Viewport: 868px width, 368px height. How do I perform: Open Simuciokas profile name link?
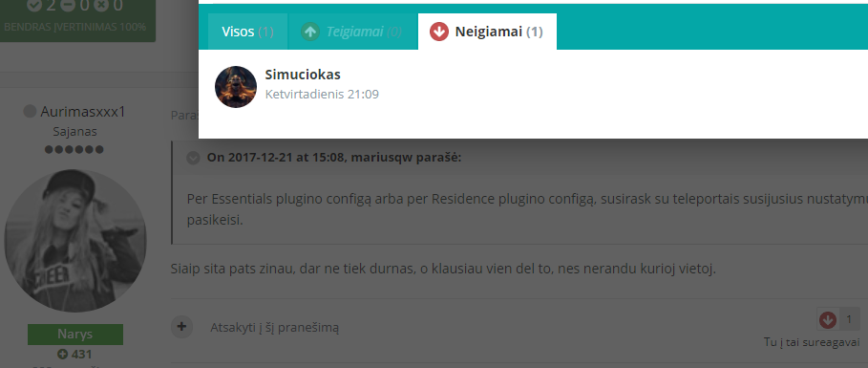pyautogui.click(x=303, y=75)
